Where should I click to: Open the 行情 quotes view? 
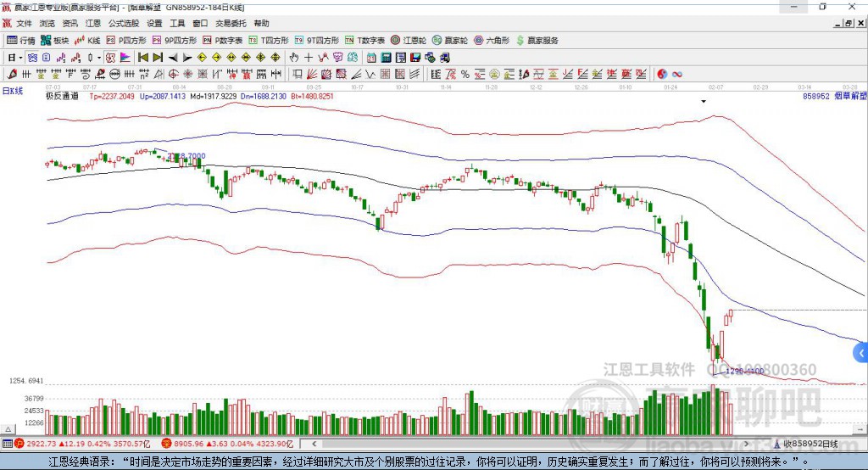(21, 40)
